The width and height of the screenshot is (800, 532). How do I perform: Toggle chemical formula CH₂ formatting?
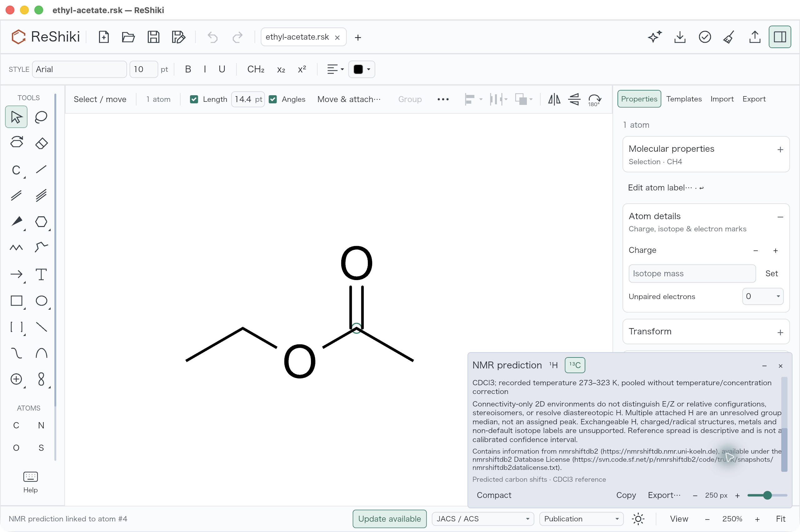click(256, 69)
